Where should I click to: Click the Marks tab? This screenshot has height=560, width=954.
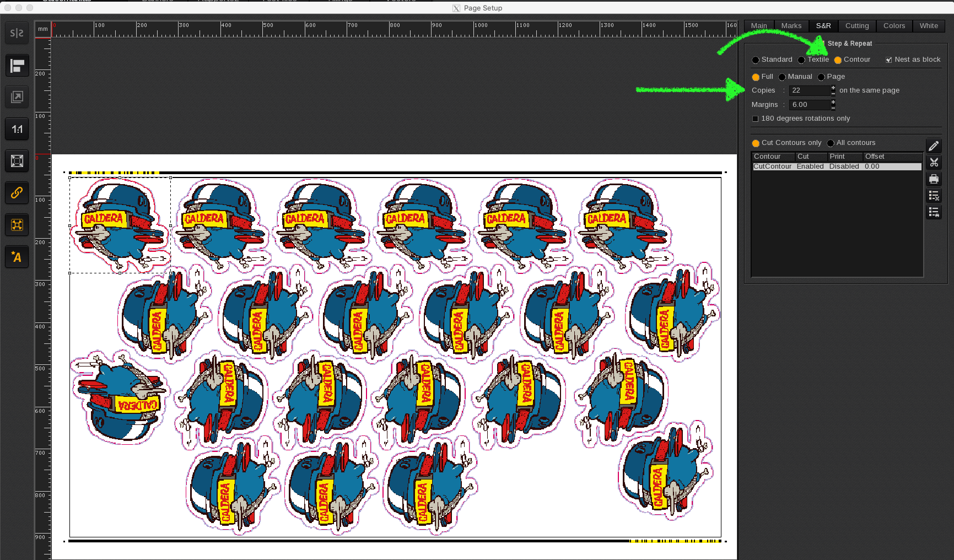[x=791, y=25]
